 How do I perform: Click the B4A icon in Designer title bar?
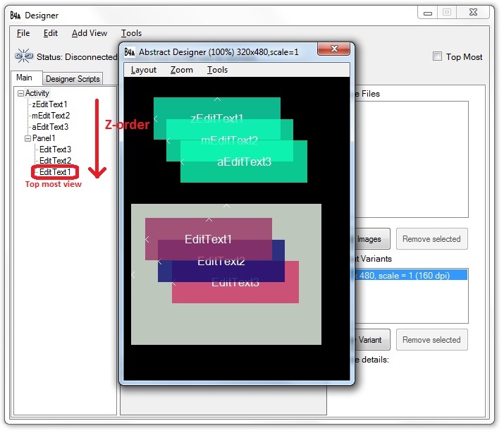click(x=15, y=16)
